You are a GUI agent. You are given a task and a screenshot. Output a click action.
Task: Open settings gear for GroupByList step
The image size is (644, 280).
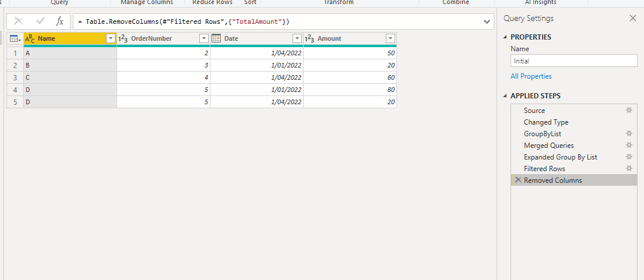pyautogui.click(x=628, y=134)
